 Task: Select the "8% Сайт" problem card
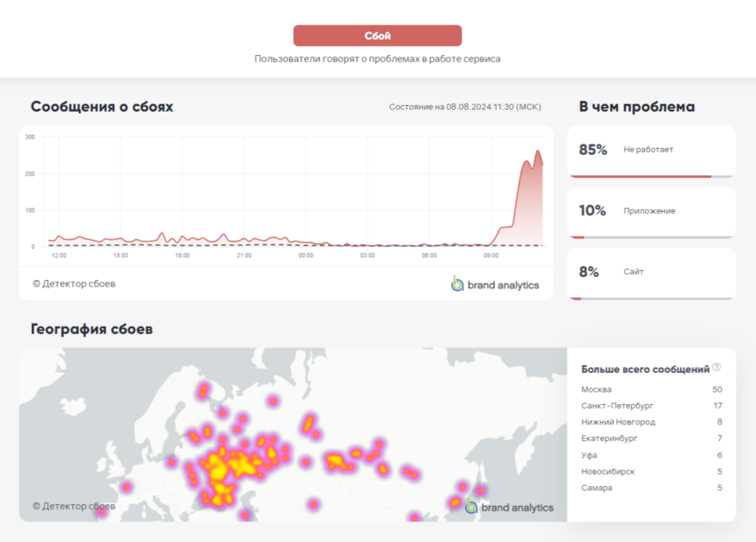(x=651, y=272)
